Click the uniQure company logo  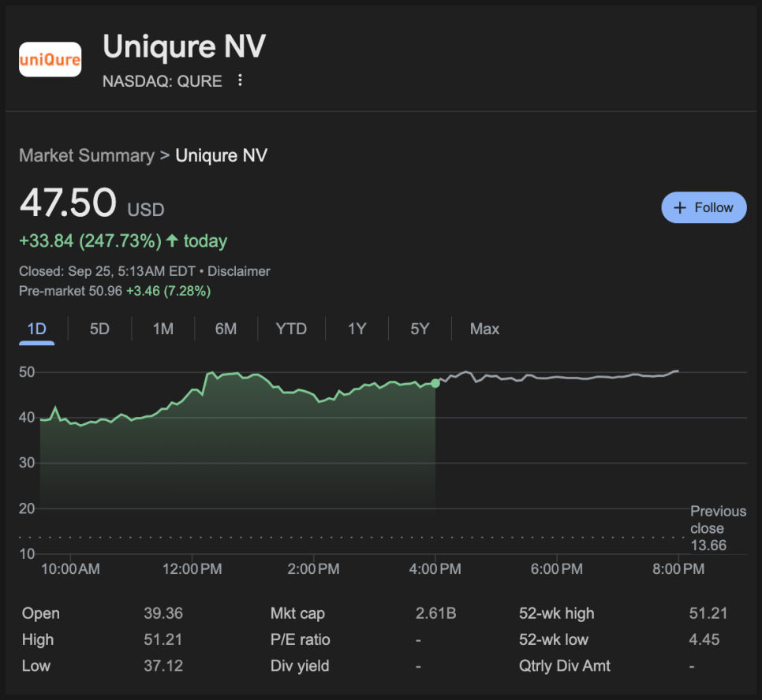pos(50,59)
